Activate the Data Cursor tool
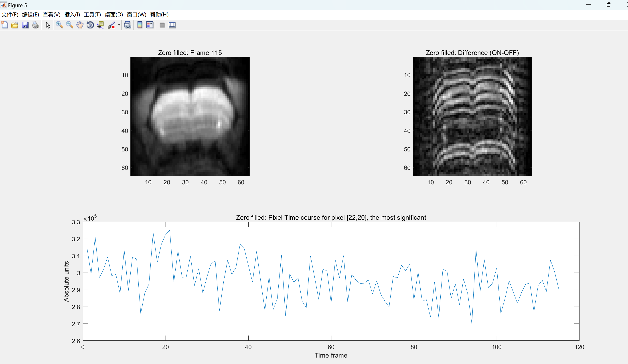 (x=100, y=25)
